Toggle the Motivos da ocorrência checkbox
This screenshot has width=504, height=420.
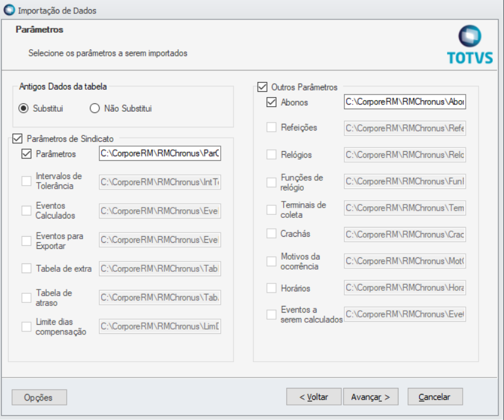coord(271,261)
